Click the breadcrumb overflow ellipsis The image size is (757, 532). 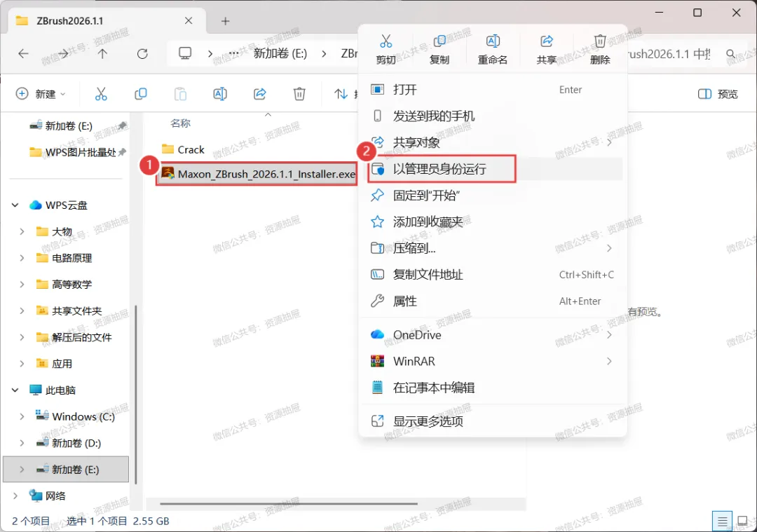click(233, 53)
